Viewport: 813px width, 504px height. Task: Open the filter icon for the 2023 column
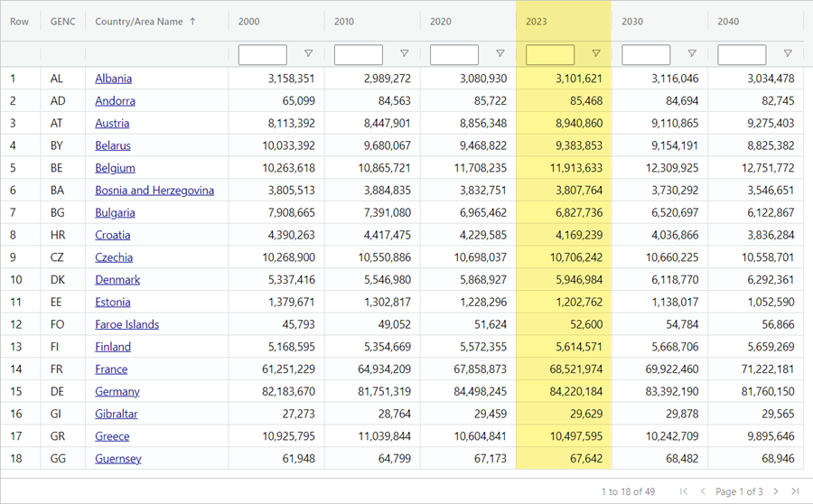pos(596,53)
